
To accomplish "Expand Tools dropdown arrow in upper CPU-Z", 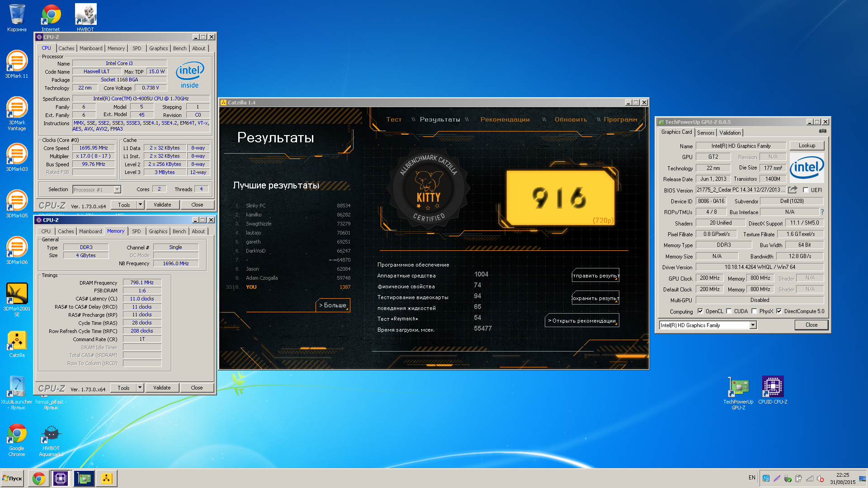I will 141,205.
